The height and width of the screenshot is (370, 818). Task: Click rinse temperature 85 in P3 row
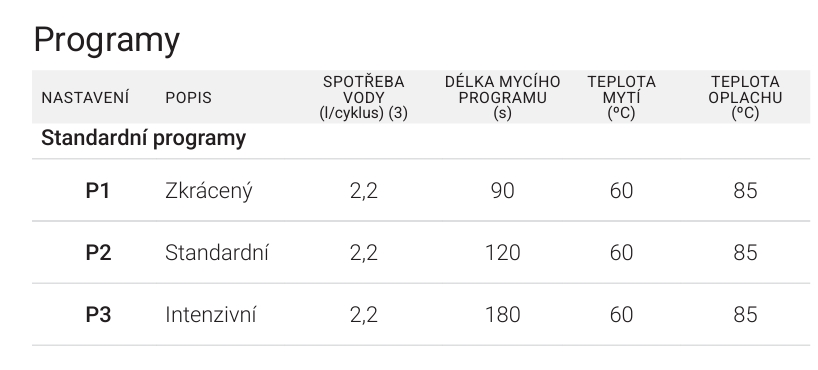pyautogui.click(x=745, y=315)
